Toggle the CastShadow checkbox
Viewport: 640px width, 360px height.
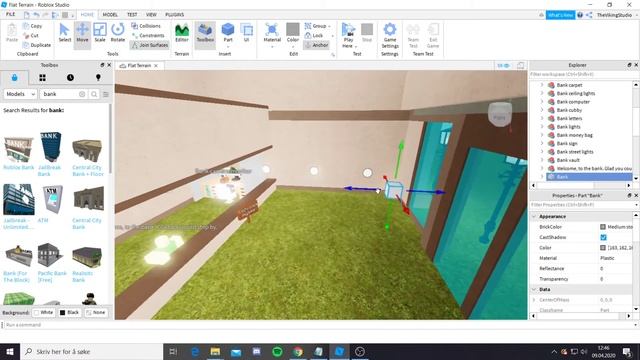point(603,237)
